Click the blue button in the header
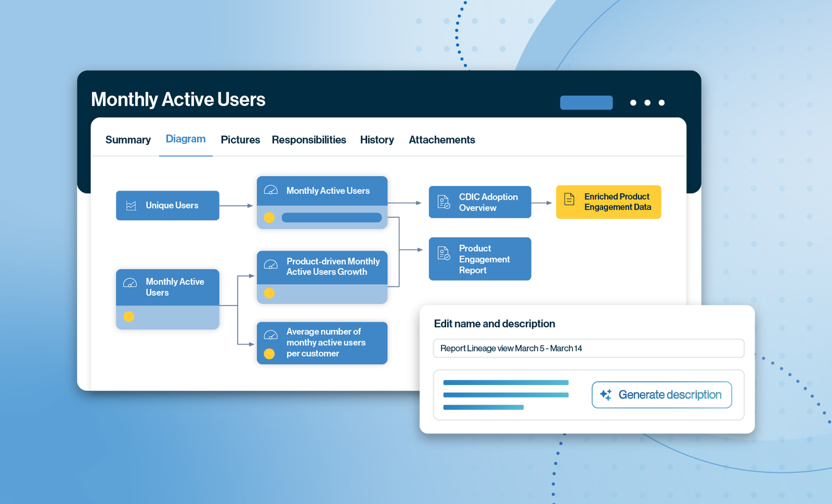 (x=586, y=103)
